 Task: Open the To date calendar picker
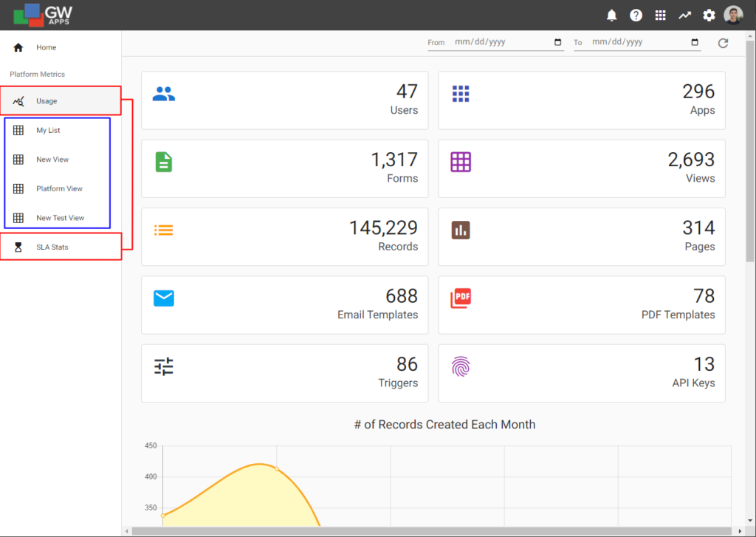coord(695,42)
